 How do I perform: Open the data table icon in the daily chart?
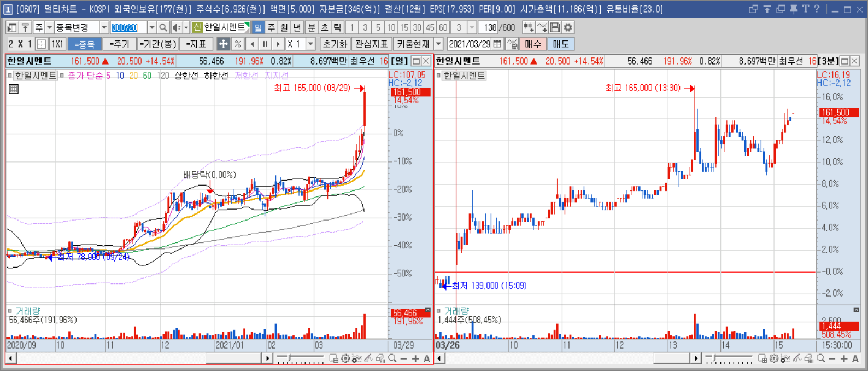pyautogui.click(x=14, y=89)
